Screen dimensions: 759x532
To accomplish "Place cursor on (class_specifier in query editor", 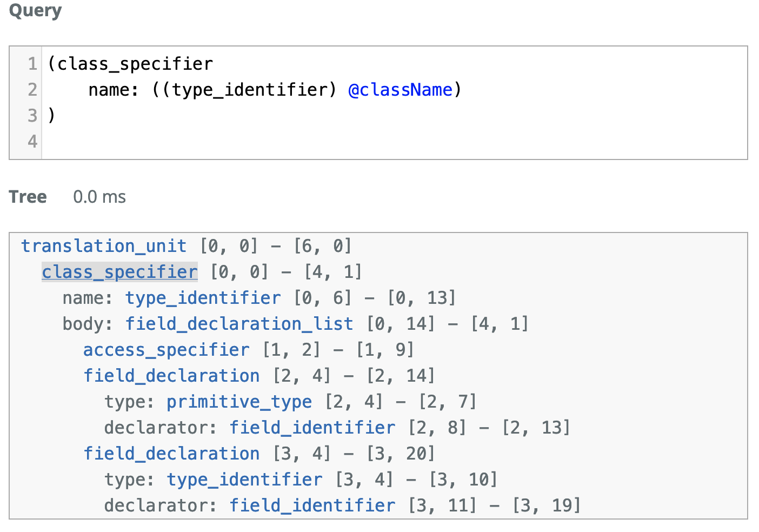I will click(130, 64).
